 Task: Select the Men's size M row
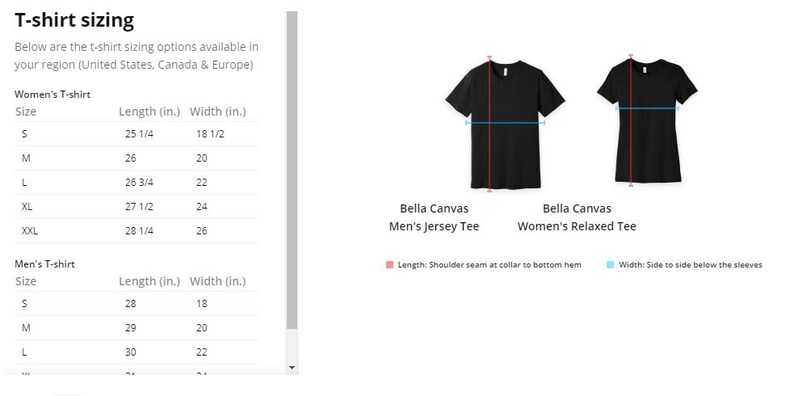(x=136, y=328)
